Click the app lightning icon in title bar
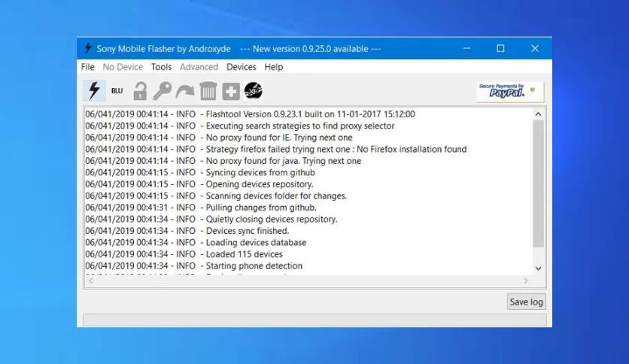This screenshot has height=364, width=629. click(88, 48)
